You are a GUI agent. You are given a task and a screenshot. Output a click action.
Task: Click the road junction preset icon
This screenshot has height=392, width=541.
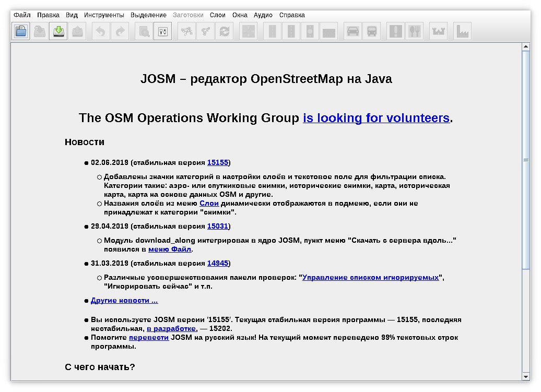tap(249, 31)
